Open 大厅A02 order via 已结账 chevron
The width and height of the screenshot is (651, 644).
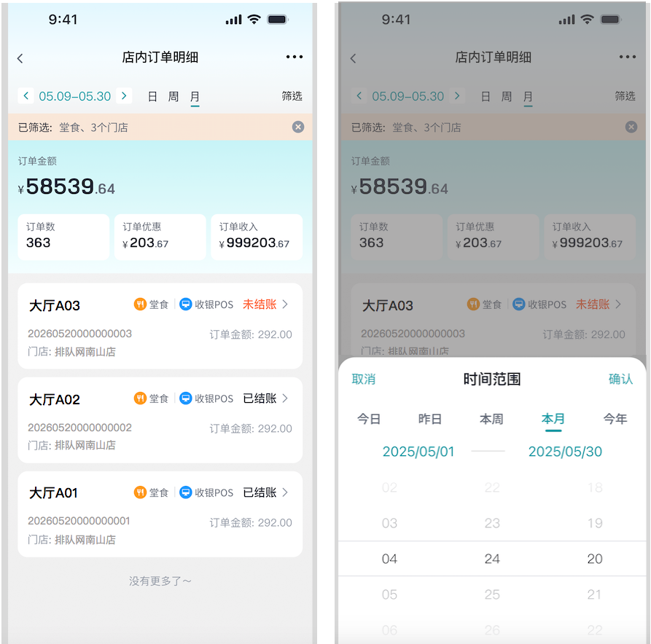285,398
